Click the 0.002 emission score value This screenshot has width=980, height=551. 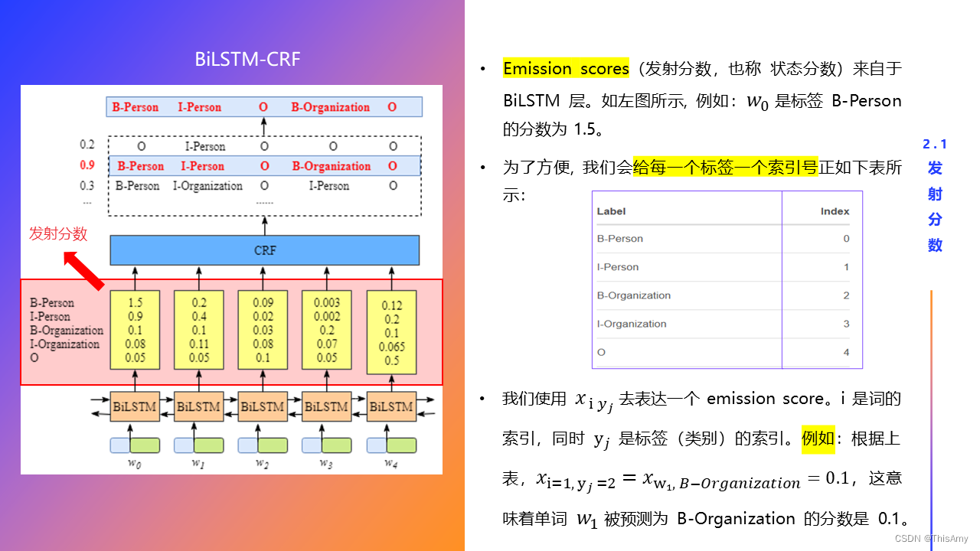pyautogui.click(x=327, y=317)
